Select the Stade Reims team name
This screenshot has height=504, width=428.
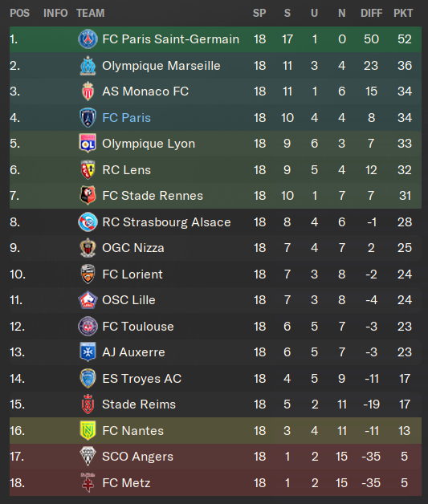click(139, 404)
